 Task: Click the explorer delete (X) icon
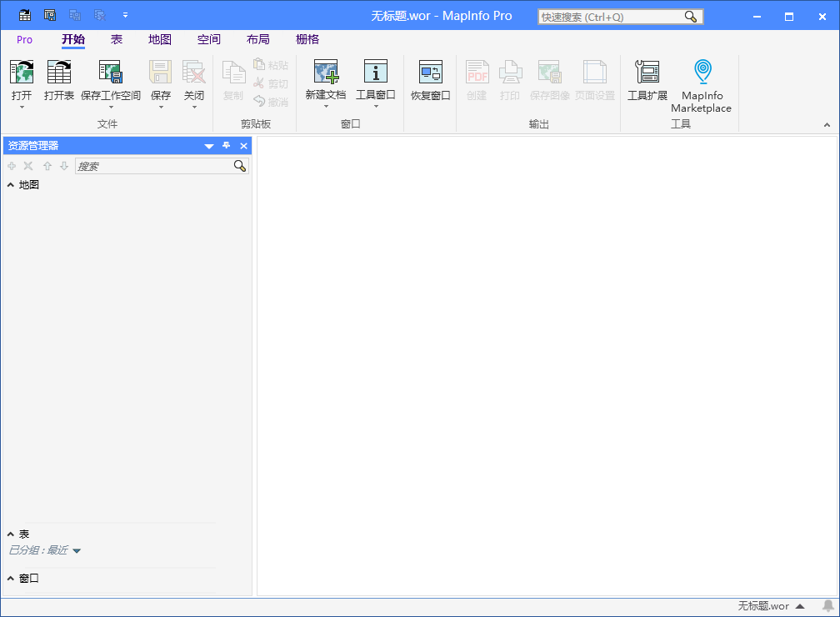coord(28,166)
